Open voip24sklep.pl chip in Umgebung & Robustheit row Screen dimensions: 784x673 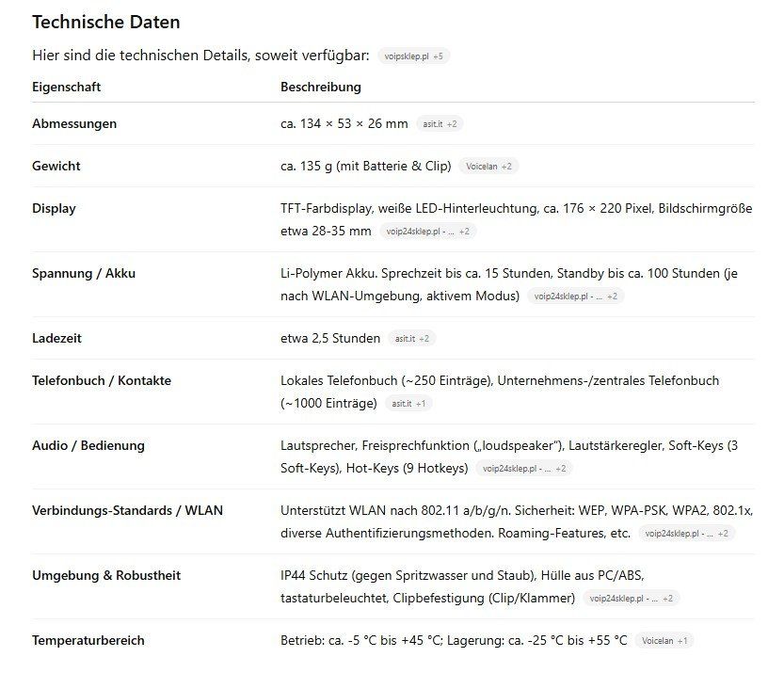[x=631, y=599]
